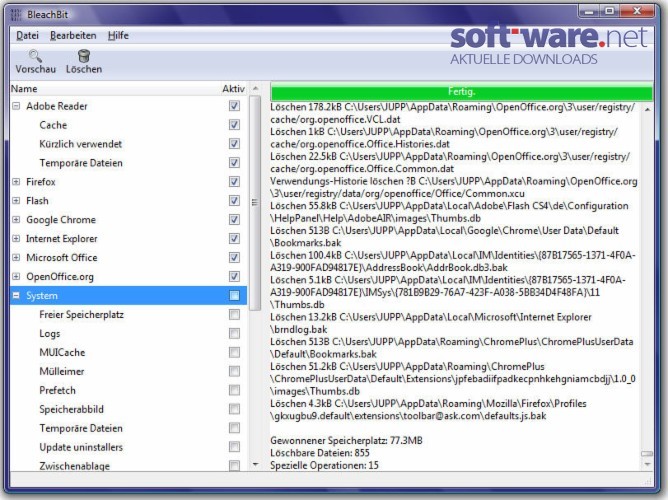Image resolution: width=668 pixels, height=500 pixels.
Task: Click the cleaner list scroll up arrow
Action: click(255, 89)
